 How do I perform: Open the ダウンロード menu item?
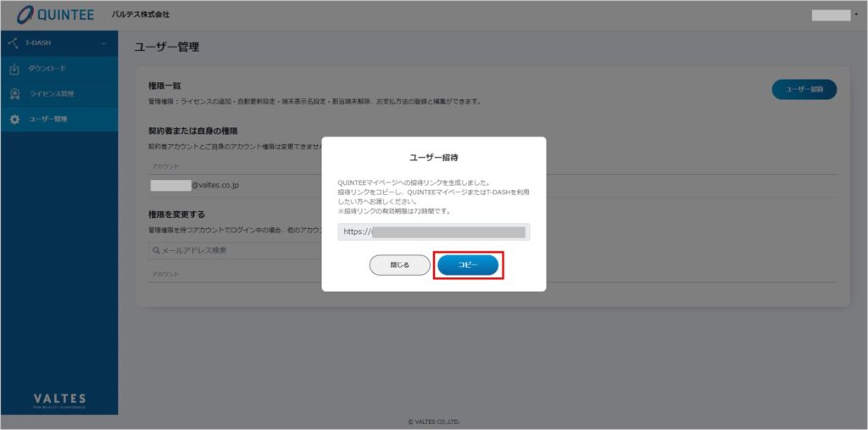tap(47, 68)
